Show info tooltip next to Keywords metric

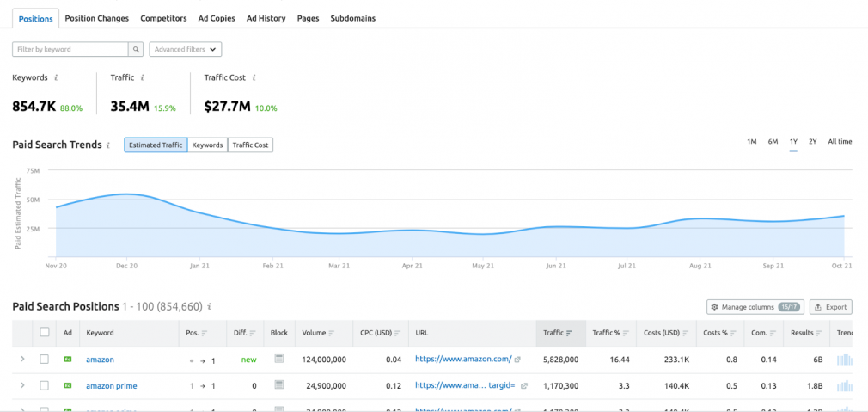pos(56,78)
